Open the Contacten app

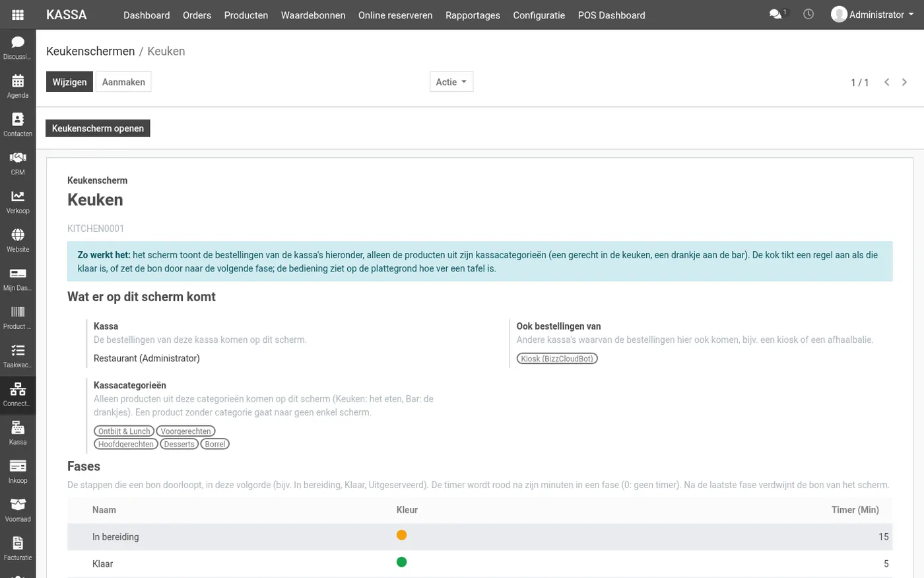click(x=18, y=124)
